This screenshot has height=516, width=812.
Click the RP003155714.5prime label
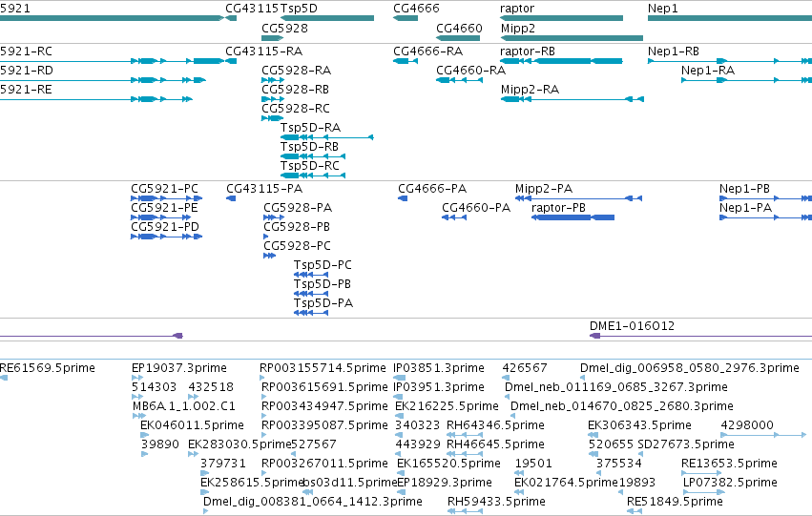click(x=323, y=368)
